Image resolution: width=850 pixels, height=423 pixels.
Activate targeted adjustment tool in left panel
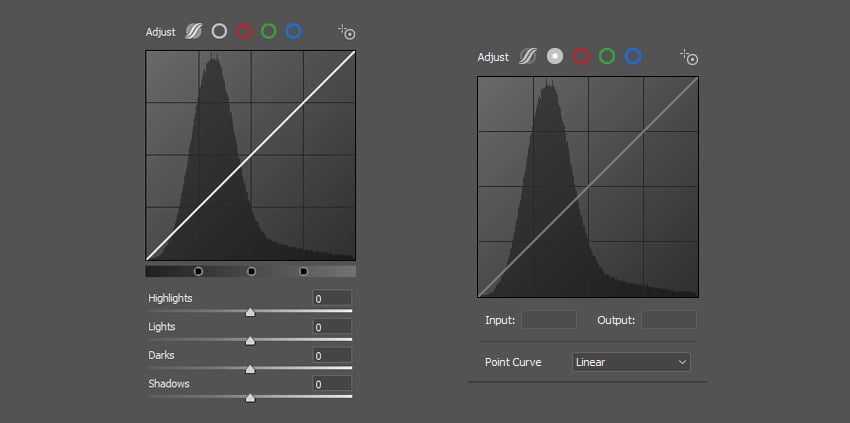[346, 31]
